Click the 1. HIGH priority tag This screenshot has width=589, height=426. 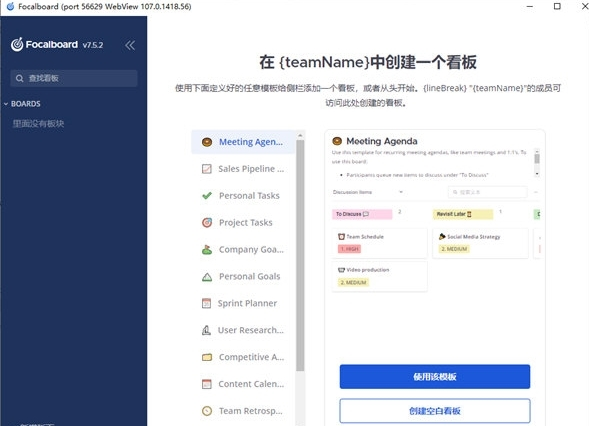[x=349, y=249]
